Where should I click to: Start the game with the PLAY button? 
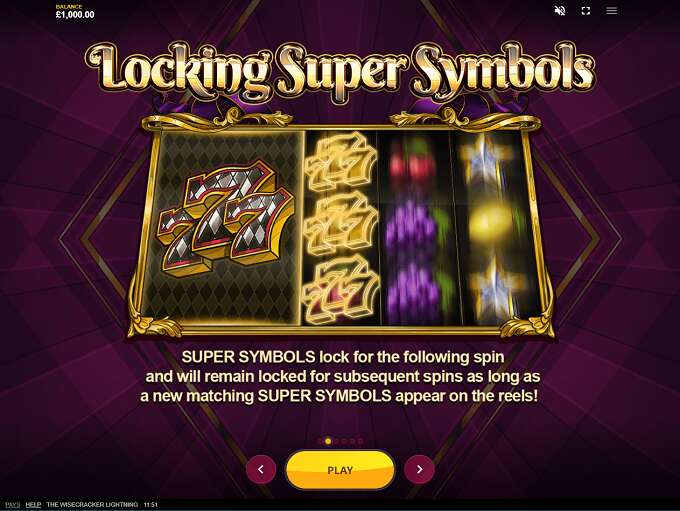[340, 470]
